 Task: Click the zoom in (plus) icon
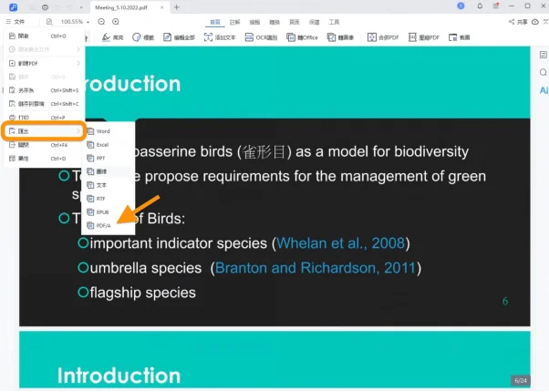pos(116,22)
